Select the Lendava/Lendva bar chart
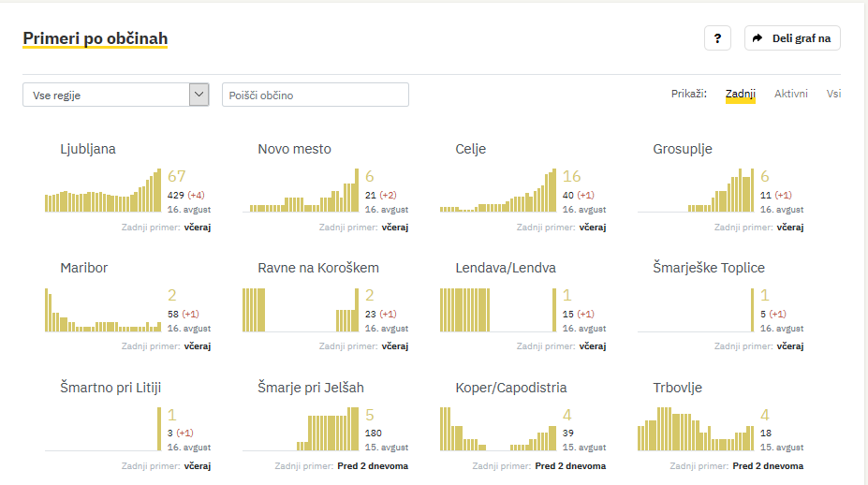This screenshot has height=485, width=868. pyautogui.click(x=498, y=310)
